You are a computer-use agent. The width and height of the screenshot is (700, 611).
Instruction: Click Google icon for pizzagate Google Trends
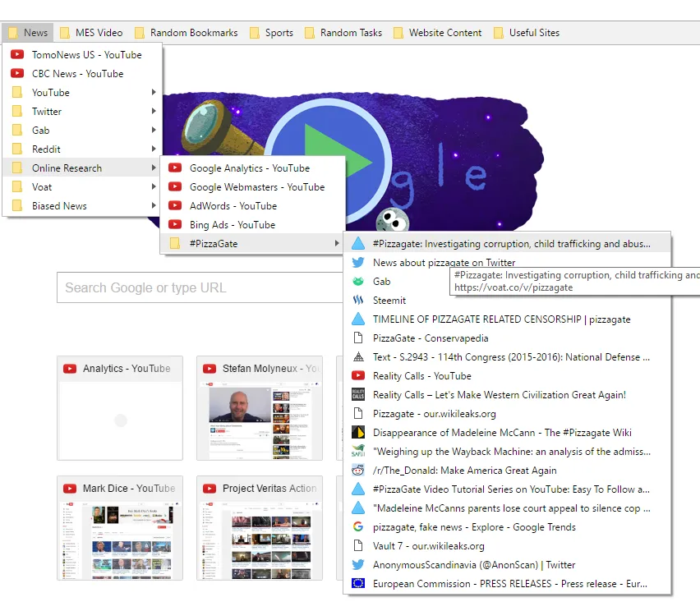[x=358, y=526]
